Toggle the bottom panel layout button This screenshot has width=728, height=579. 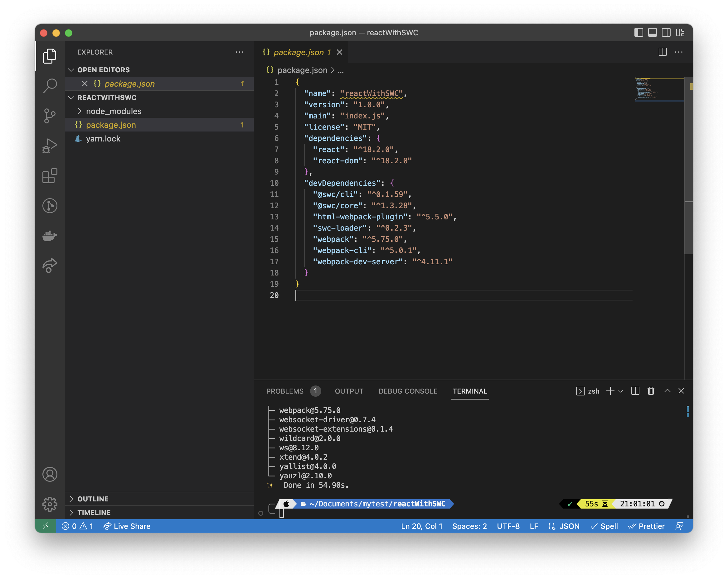653,33
